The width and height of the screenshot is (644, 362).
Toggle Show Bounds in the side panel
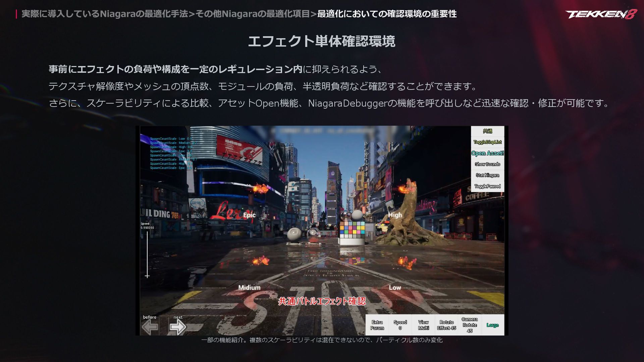tap(487, 164)
